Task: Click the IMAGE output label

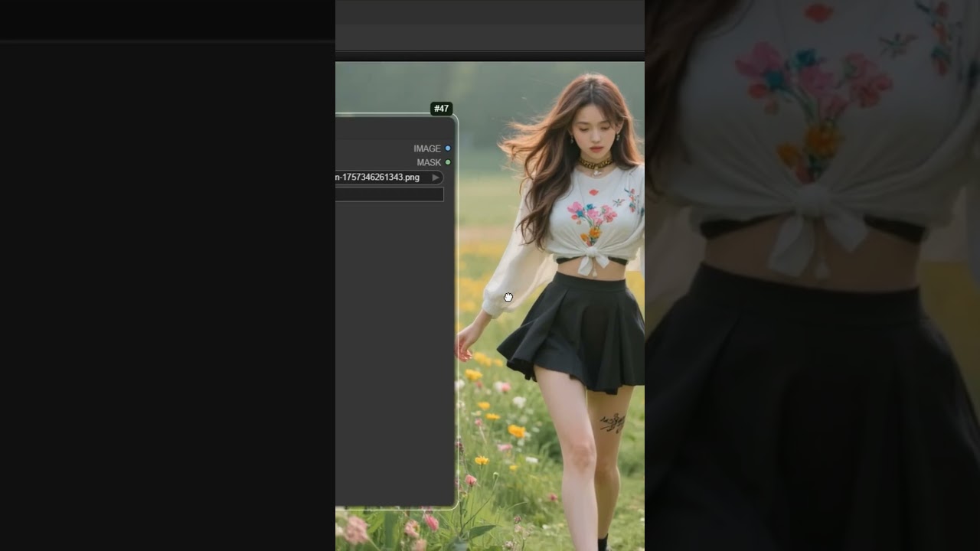Action: click(x=427, y=148)
